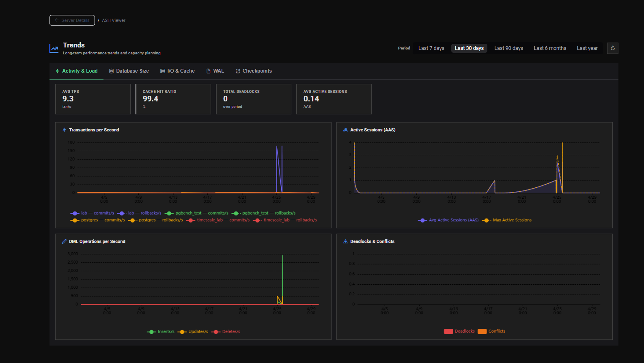The width and height of the screenshot is (644, 363).
Task: Go back to Server Details
Action: pyautogui.click(x=72, y=20)
